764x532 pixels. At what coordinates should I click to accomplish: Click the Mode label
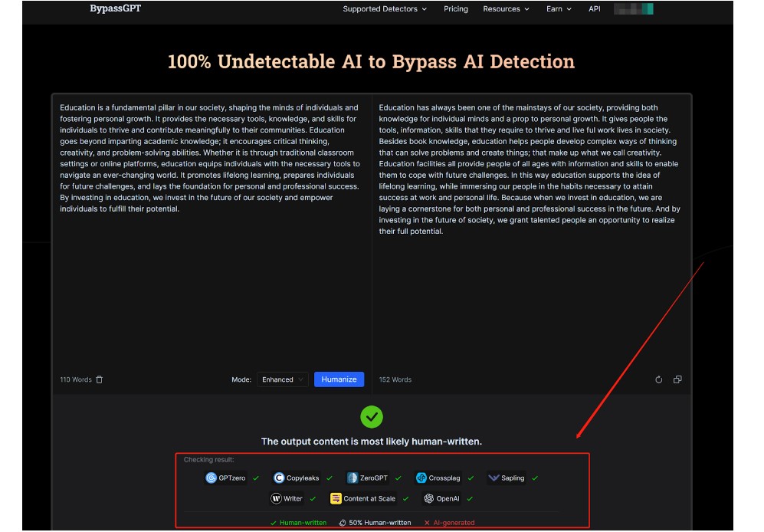(x=241, y=379)
